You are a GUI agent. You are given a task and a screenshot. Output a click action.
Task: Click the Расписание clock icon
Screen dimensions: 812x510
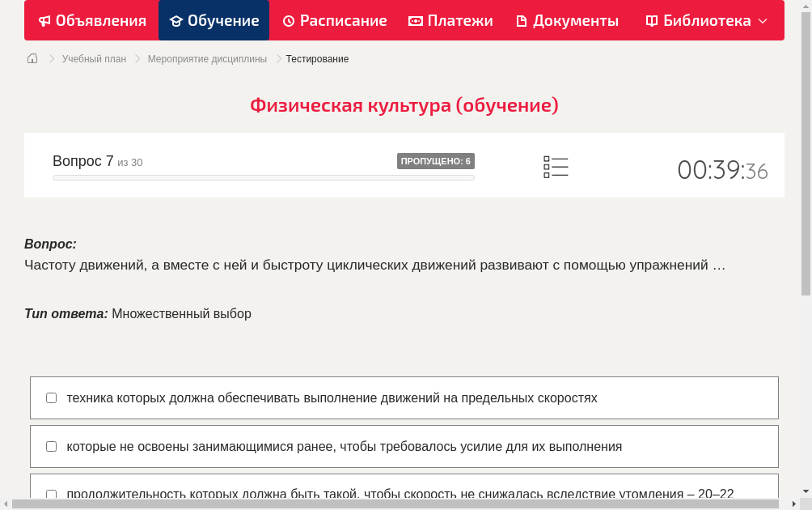[x=288, y=20]
